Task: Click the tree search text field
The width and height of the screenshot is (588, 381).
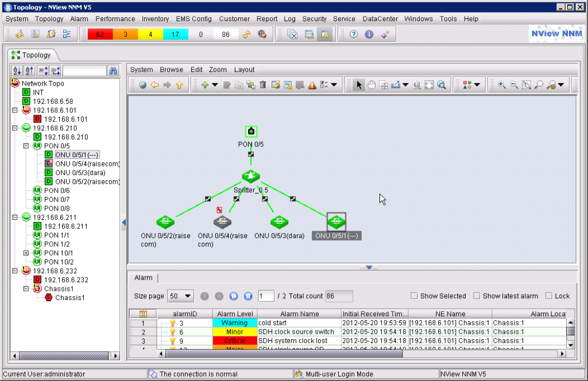Action: click(x=85, y=71)
